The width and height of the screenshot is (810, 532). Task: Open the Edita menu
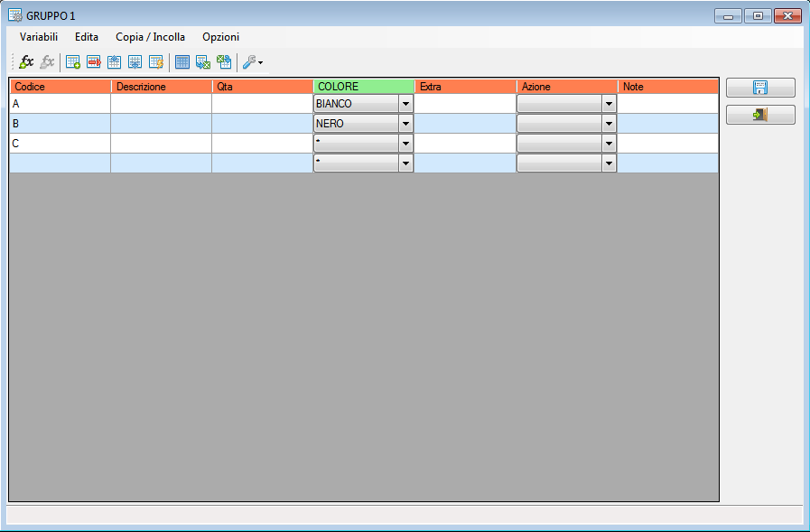point(87,37)
